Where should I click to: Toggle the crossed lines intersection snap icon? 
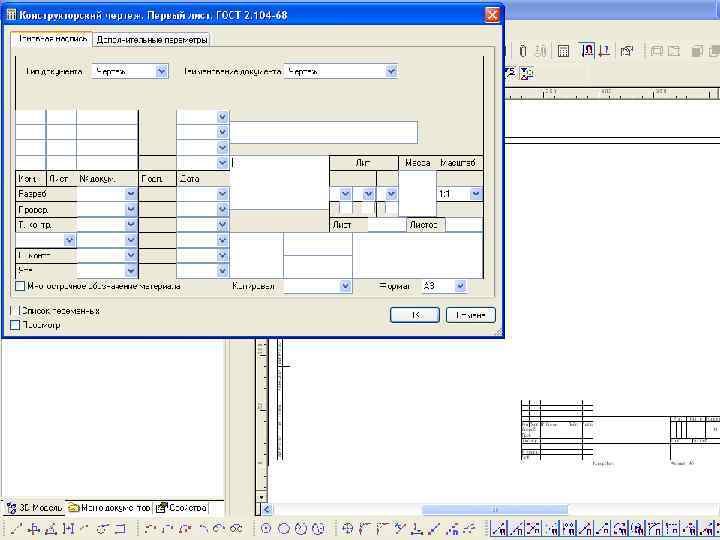coord(533,529)
